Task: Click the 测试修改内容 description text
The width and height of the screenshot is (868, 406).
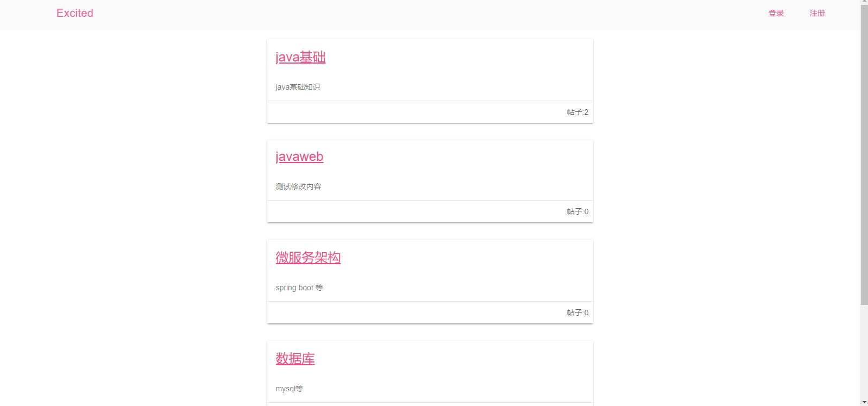Action: click(x=298, y=186)
